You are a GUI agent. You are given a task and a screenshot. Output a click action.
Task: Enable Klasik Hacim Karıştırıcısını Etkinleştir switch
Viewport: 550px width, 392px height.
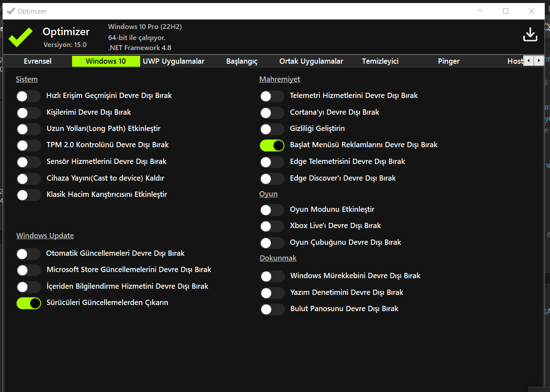[29, 195]
